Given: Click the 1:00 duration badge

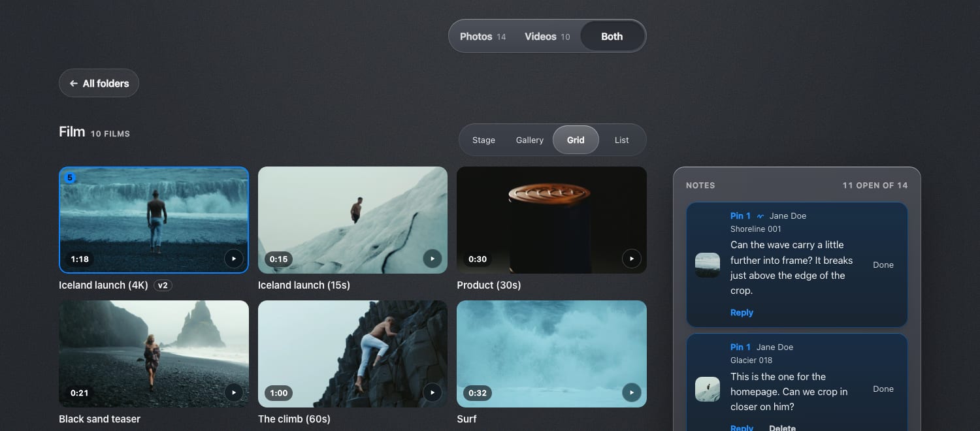Looking at the screenshot, I should [x=278, y=393].
